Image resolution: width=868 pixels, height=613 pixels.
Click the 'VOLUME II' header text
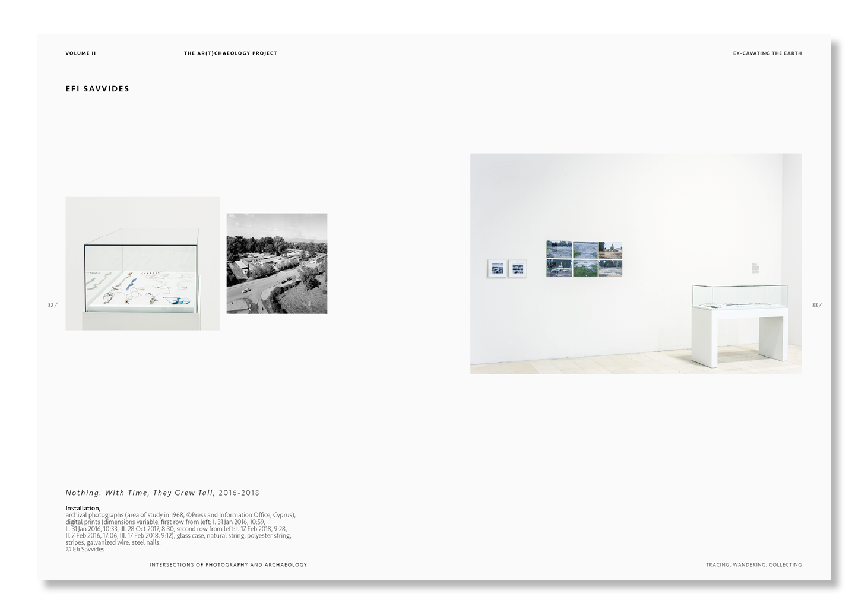tap(81, 53)
